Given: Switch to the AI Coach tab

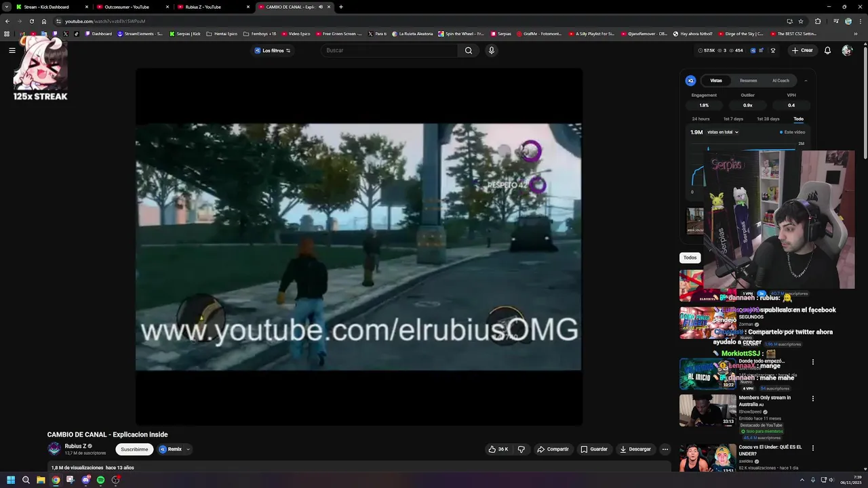Looking at the screenshot, I should tap(781, 81).
